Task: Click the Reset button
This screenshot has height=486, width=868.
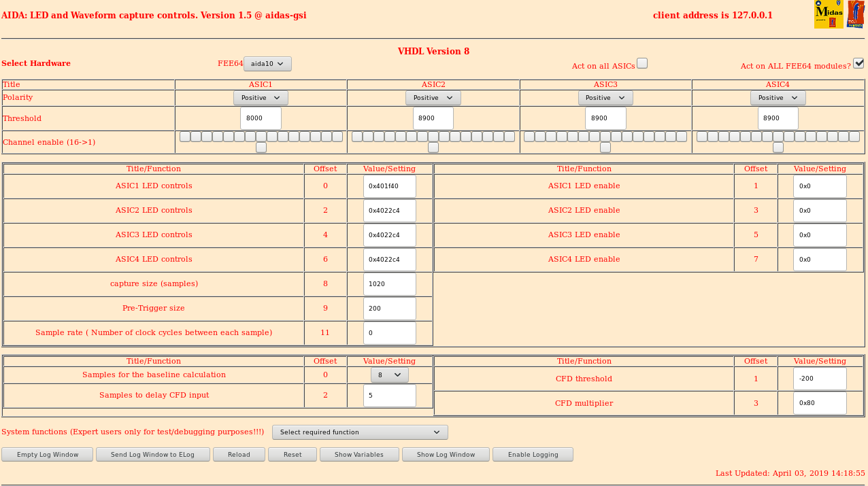Action: [293, 455]
